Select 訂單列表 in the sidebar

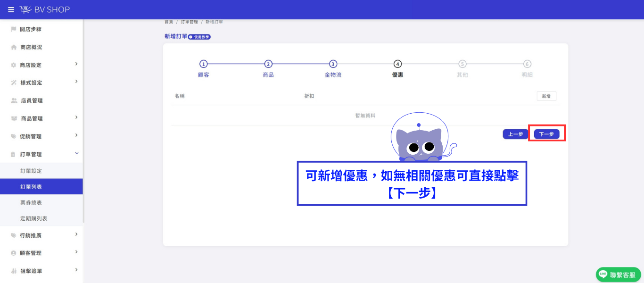click(x=41, y=187)
